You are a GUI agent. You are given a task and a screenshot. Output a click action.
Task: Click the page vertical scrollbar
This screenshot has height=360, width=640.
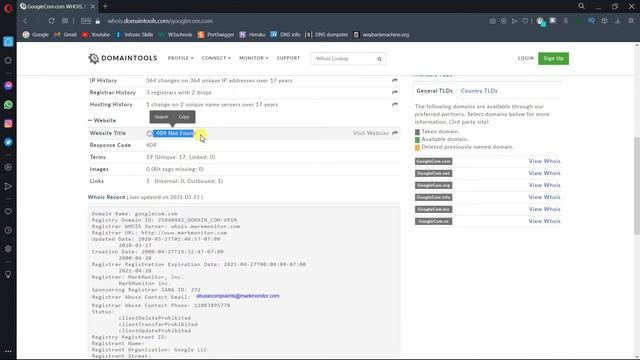637,186
